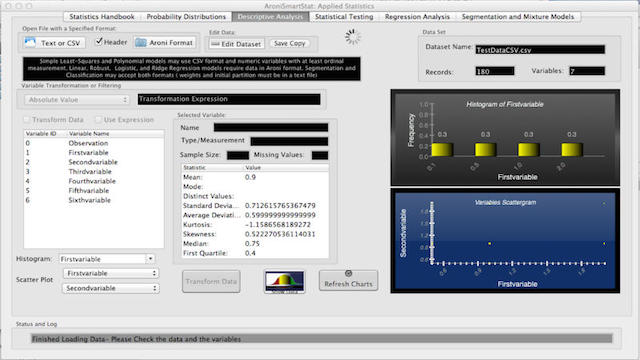Click the Aroni Format button
The height and width of the screenshot is (360, 640).
(165, 42)
